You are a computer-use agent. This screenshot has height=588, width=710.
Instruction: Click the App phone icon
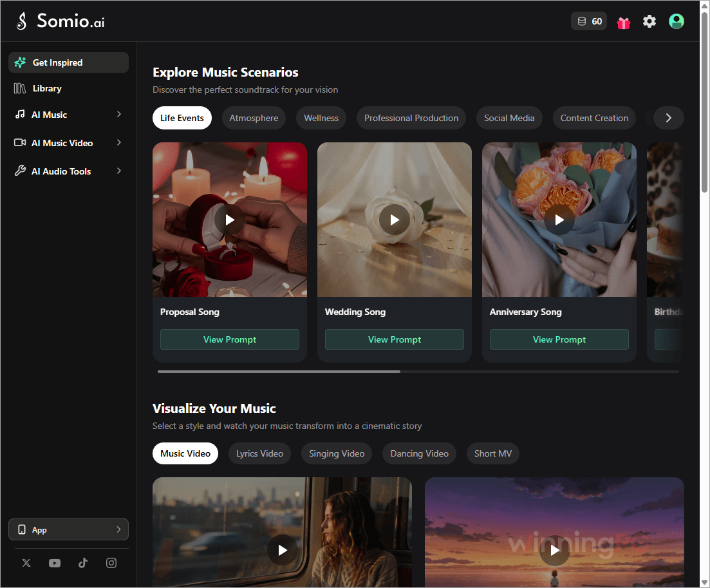tap(22, 529)
